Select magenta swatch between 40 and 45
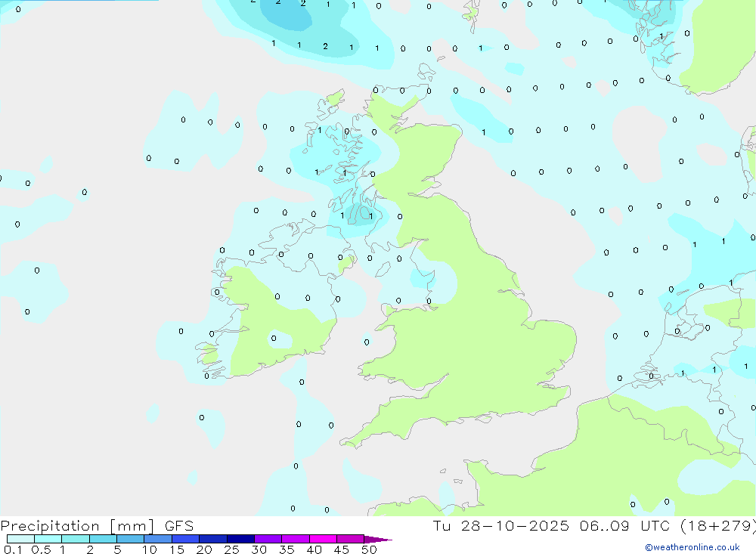 click(323, 539)
